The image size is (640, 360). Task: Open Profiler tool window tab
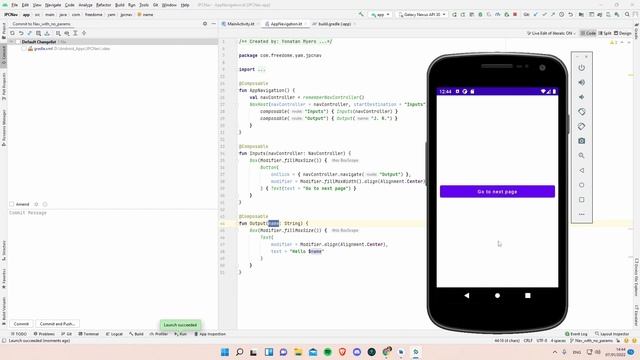coord(159,334)
